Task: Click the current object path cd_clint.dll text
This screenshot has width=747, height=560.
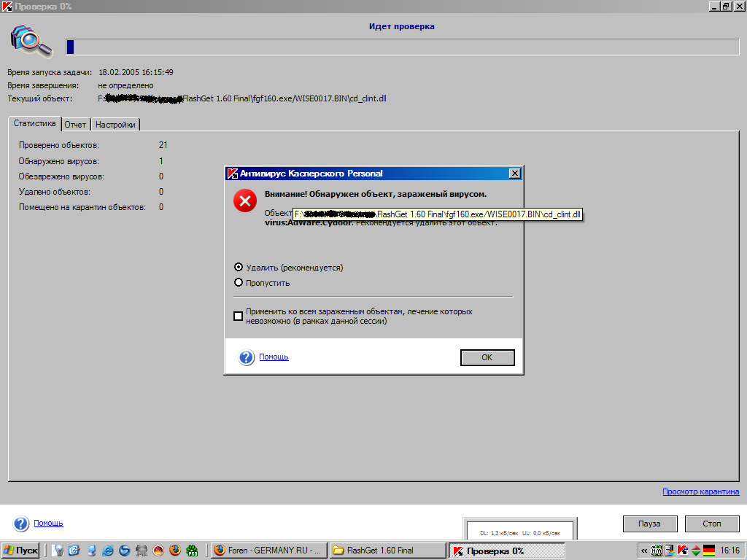Action: pos(242,98)
